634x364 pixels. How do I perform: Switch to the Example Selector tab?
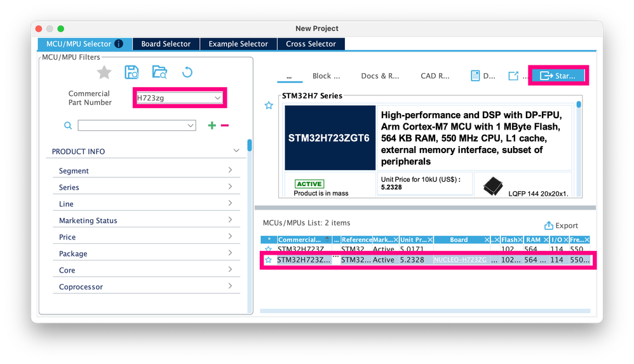tap(238, 44)
